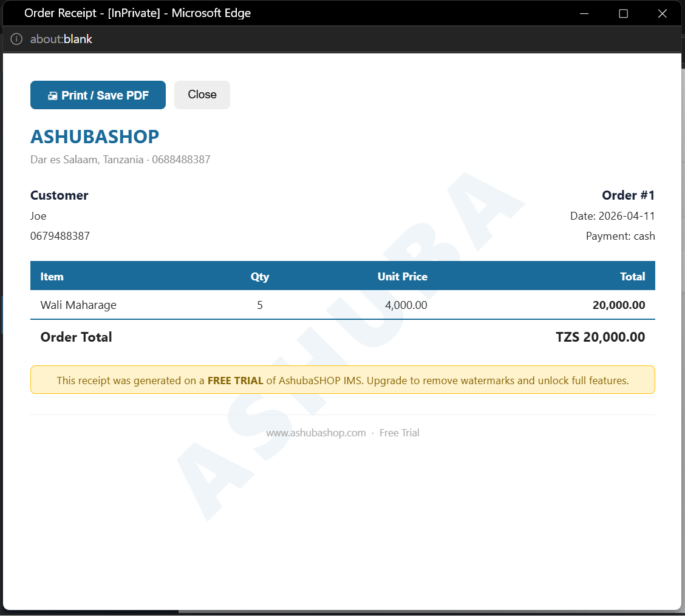Image resolution: width=685 pixels, height=616 pixels.
Task: Click the Free Trial text in the footer
Action: tap(399, 433)
